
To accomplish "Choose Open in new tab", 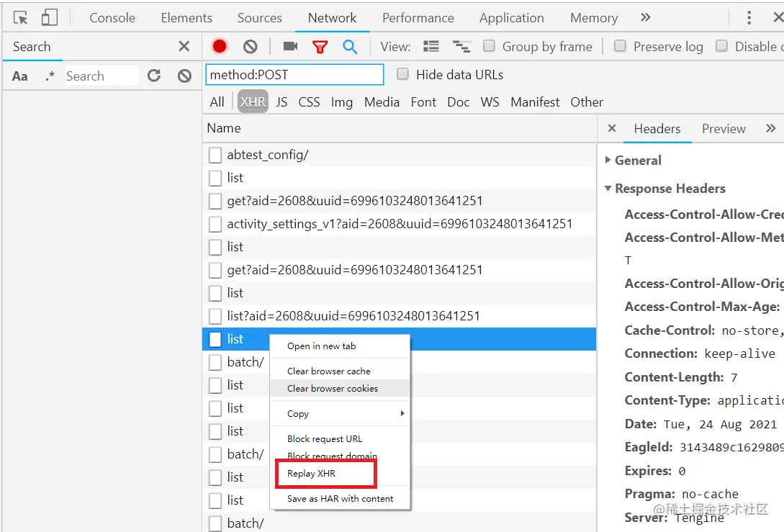I will coord(340,346).
